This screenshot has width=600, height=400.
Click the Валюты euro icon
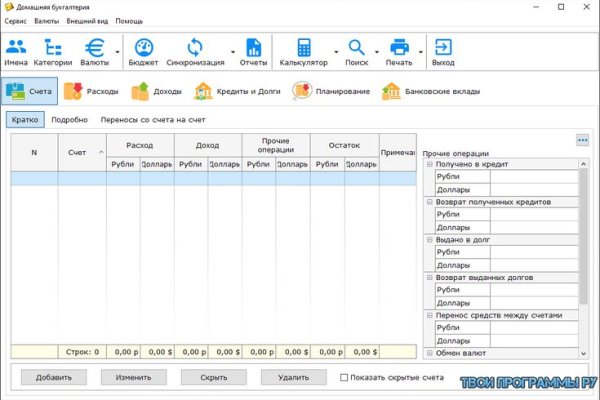pos(95,48)
